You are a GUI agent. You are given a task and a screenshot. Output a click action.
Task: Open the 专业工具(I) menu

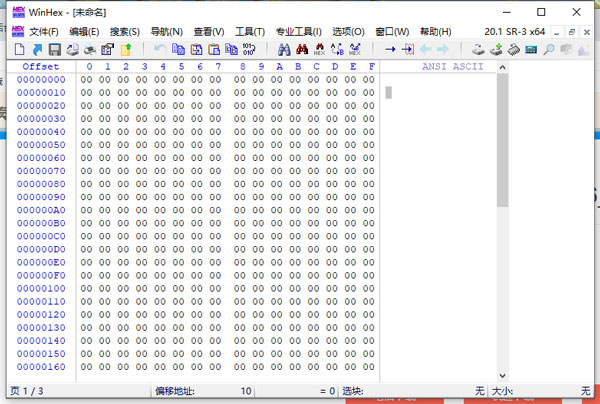299,31
